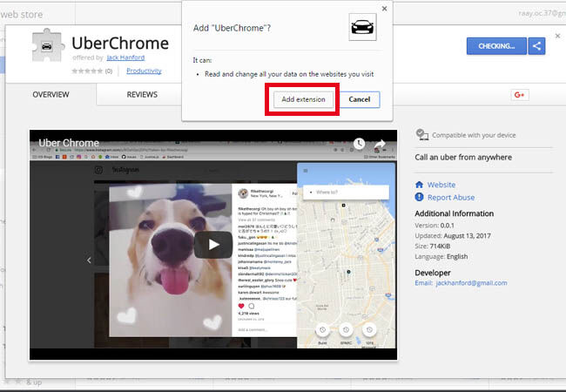
Task: Click the 'Language: English' text
Action: point(441,257)
